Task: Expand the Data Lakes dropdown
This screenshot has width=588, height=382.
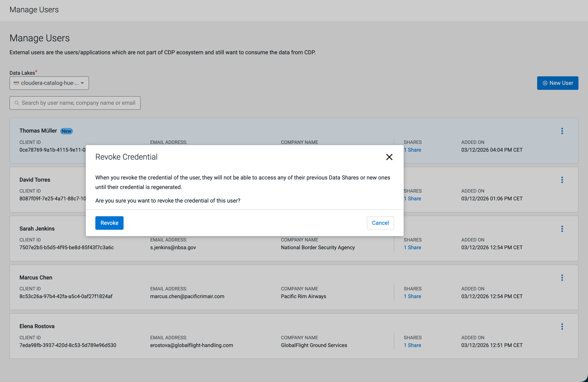Action: pyautogui.click(x=49, y=83)
